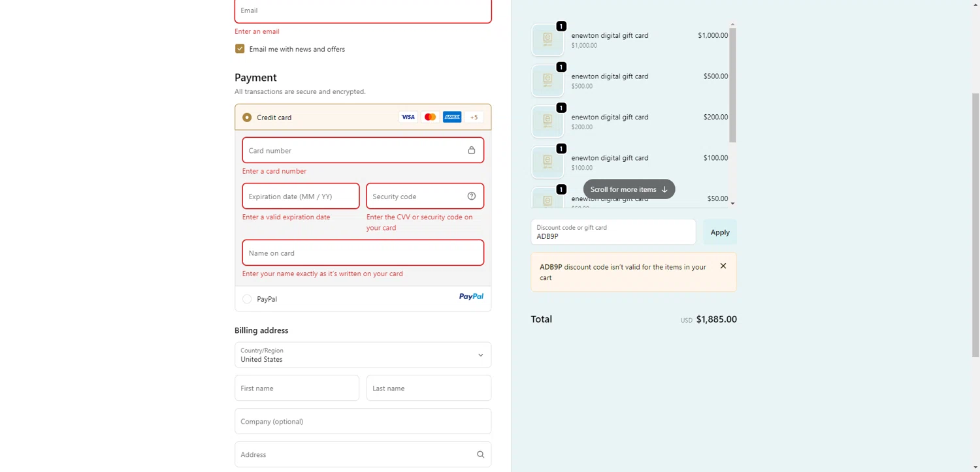
Task: Click the +5 more cards badge
Action: 474,118
